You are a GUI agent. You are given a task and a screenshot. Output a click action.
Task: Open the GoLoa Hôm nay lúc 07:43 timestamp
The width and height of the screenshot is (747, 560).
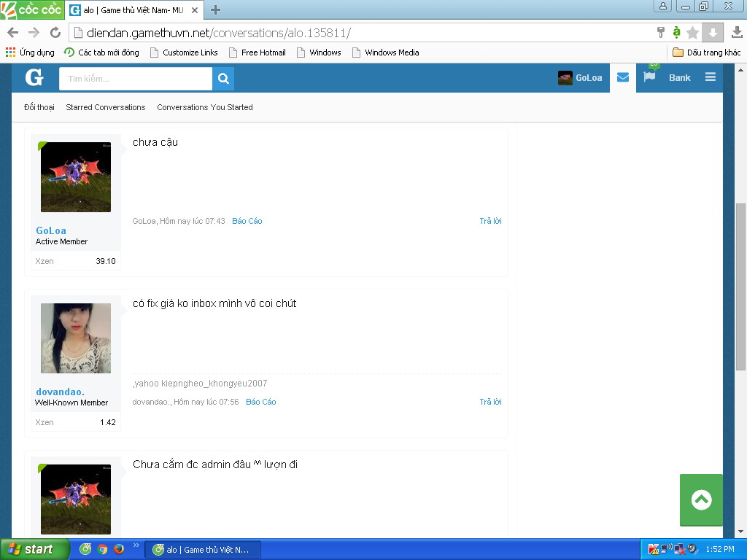pos(192,221)
